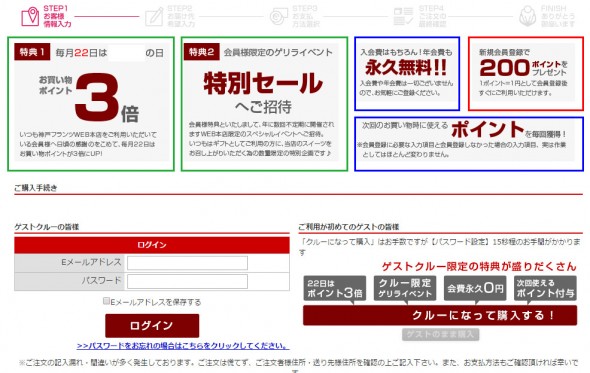Click the 次回使えるポイント付与 badge
Screen dimensions: 590x373
545,288
